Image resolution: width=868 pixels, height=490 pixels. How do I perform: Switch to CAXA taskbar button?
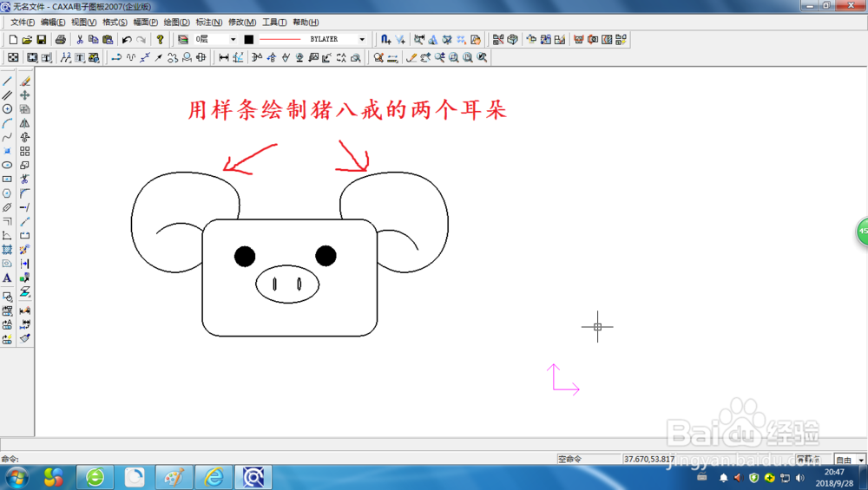[x=253, y=477]
